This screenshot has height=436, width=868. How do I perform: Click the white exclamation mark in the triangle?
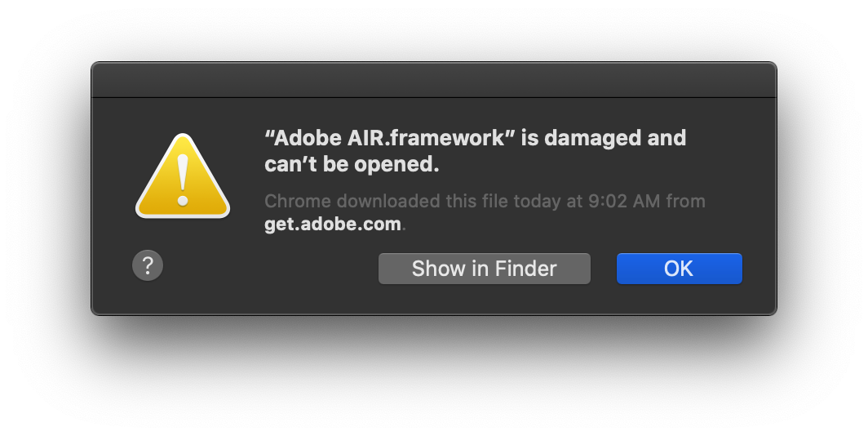[x=183, y=180]
